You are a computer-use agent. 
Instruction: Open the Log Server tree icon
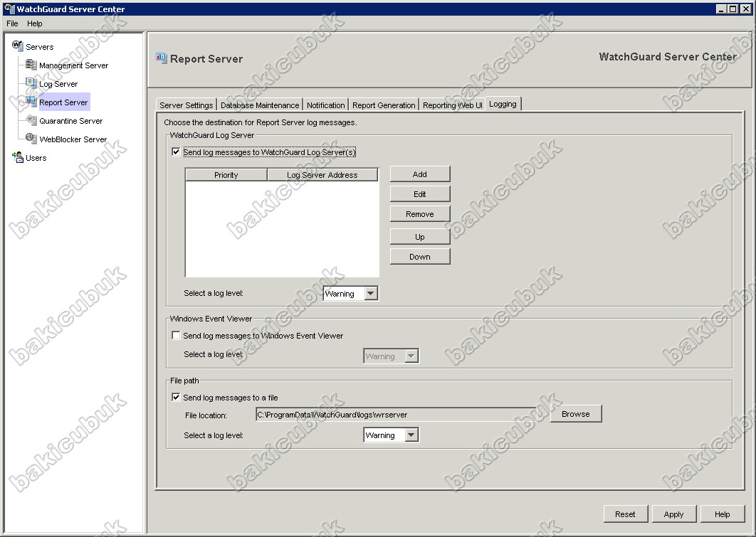pos(31,84)
